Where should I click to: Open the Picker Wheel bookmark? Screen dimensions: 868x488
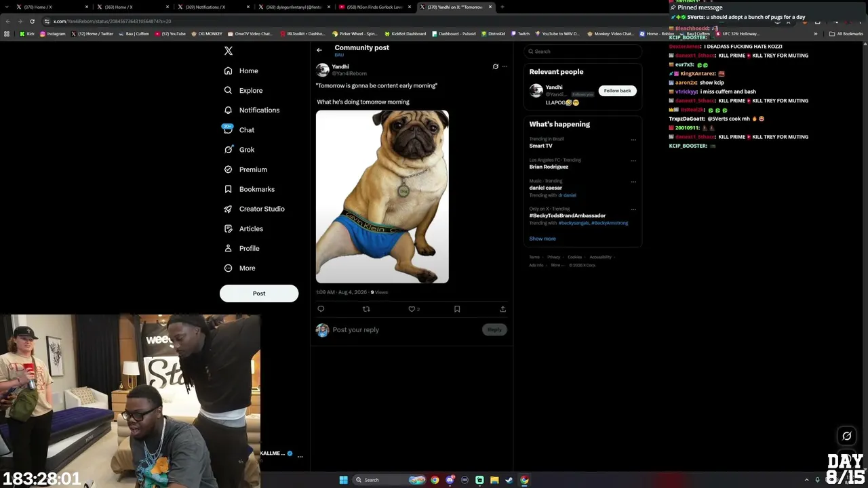click(355, 34)
